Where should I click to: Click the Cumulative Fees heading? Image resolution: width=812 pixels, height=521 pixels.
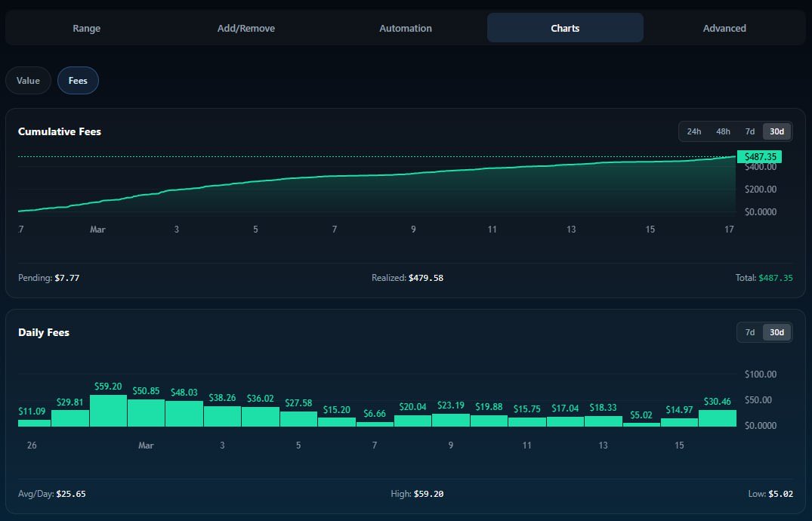pyautogui.click(x=60, y=131)
